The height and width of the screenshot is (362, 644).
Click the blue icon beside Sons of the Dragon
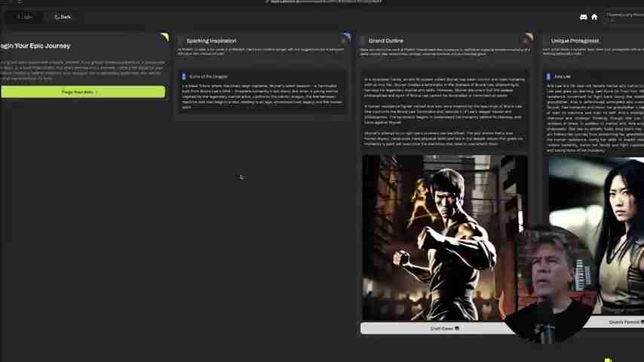pos(183,76)
